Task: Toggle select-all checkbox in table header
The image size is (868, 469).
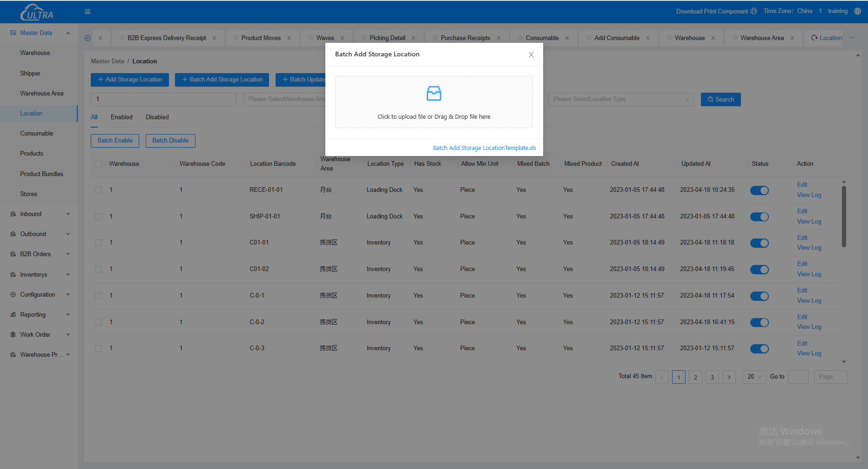Action: tap(98, 164)
